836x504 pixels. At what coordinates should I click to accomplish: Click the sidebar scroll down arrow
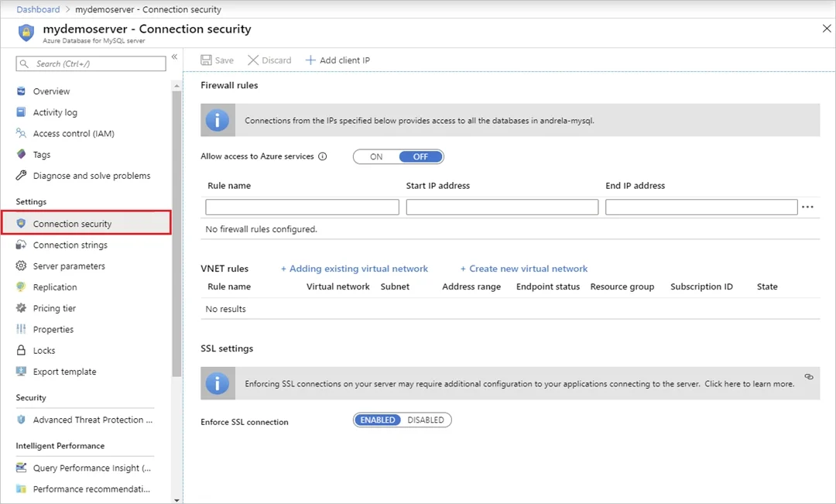177,500
